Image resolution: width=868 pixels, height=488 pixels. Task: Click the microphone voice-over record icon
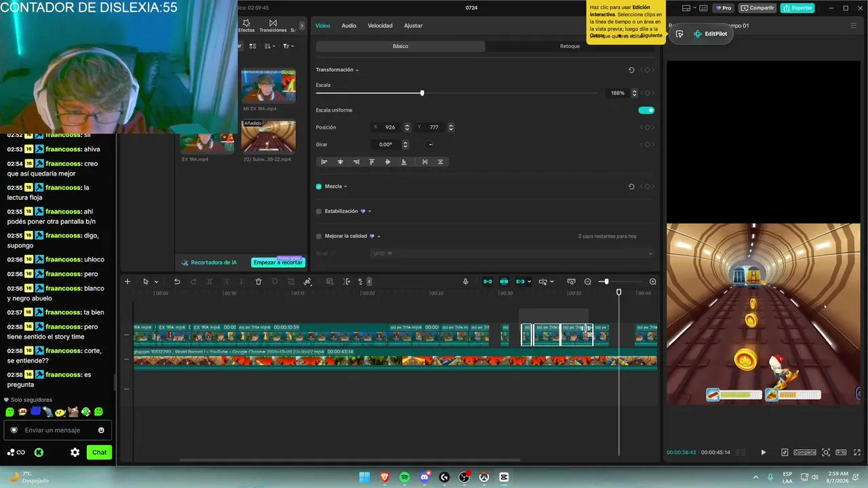tap(465, 281)
